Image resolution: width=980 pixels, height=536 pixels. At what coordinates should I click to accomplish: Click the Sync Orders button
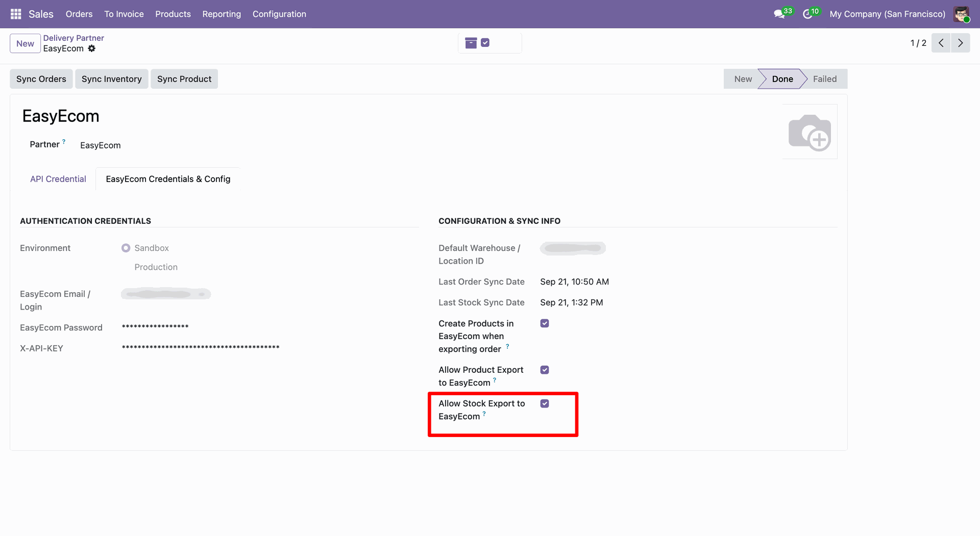pos(41,79)
